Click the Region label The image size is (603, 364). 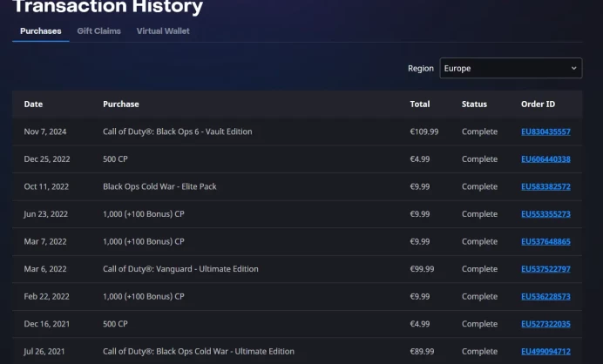[421, 69]
